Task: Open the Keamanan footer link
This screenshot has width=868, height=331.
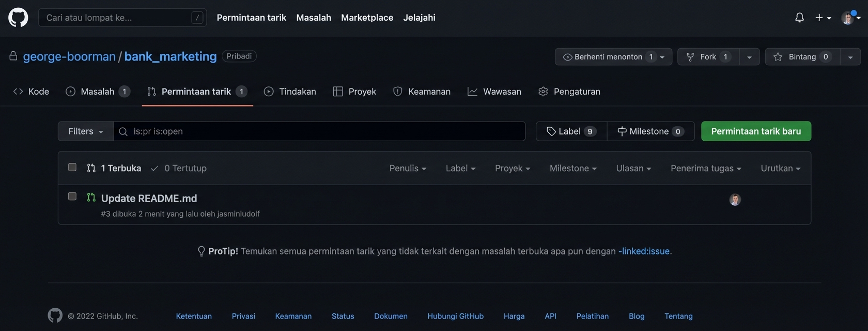Action: pos(293,316)
